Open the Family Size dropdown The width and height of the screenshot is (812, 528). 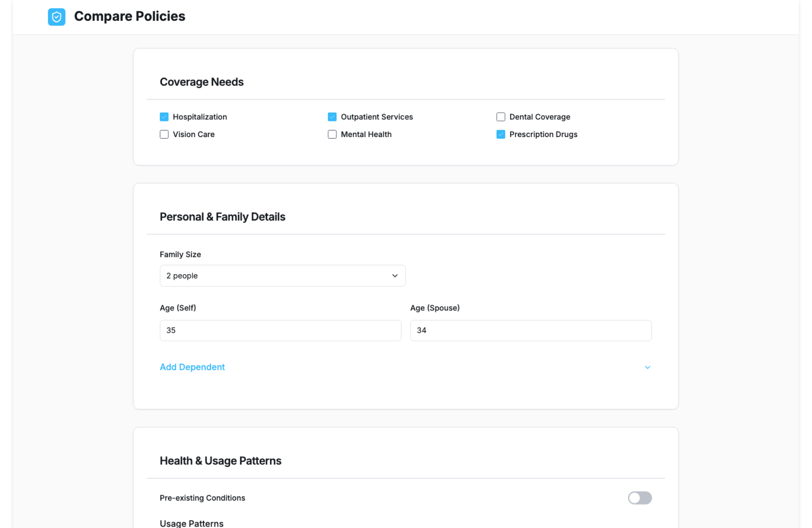point(282,276)
